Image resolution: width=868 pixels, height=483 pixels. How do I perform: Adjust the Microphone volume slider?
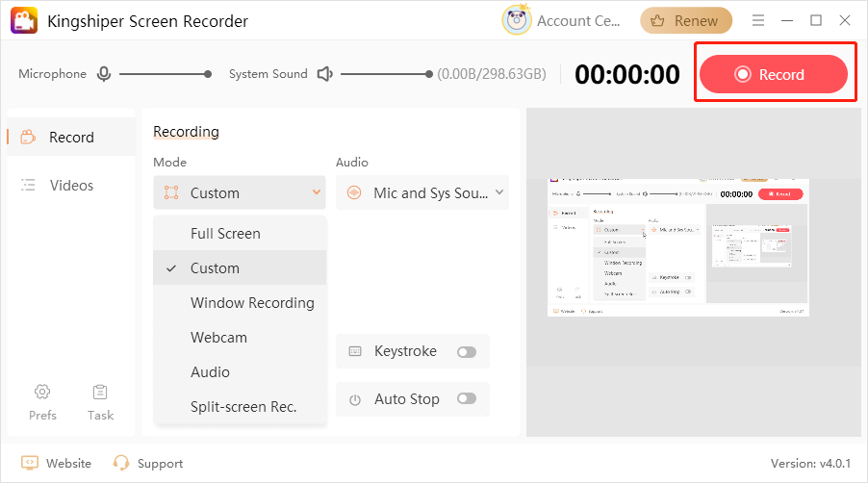click(x=165, y=74)
